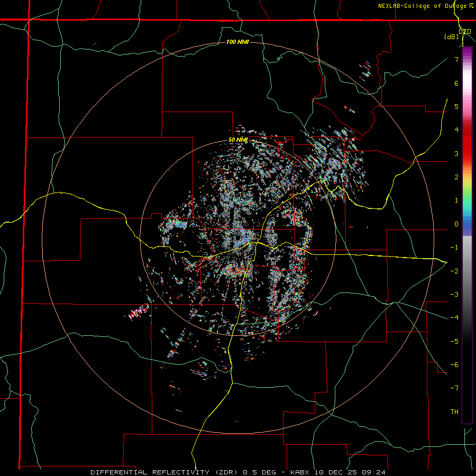Click the -7 dB colorbar tick label
476x476 pixels.
point(454,388)
